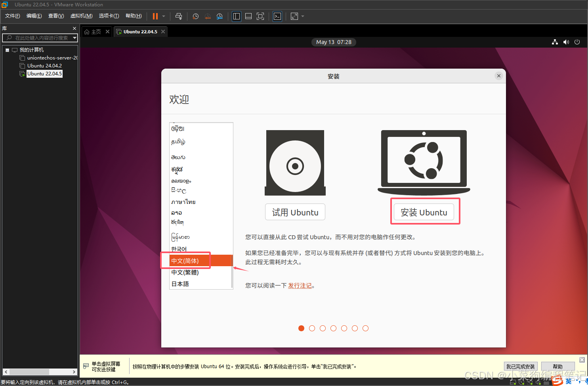This screenshot has width=588, height=386.
Task: Send Ctrl+Alt+Del to the virtual machine
Action: (178, 16)
